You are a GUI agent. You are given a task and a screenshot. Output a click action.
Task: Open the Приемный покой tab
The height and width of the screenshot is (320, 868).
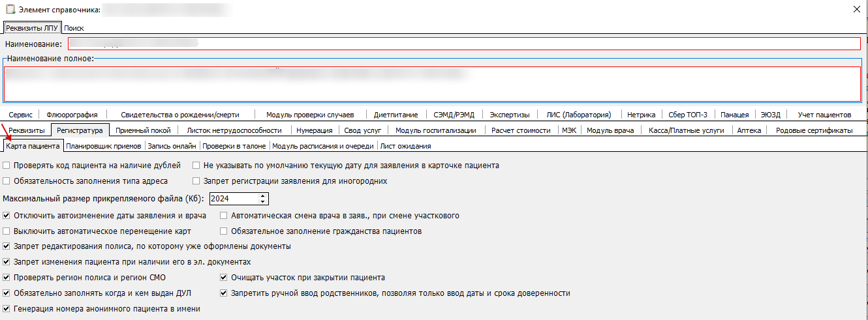tap(143, 130)
